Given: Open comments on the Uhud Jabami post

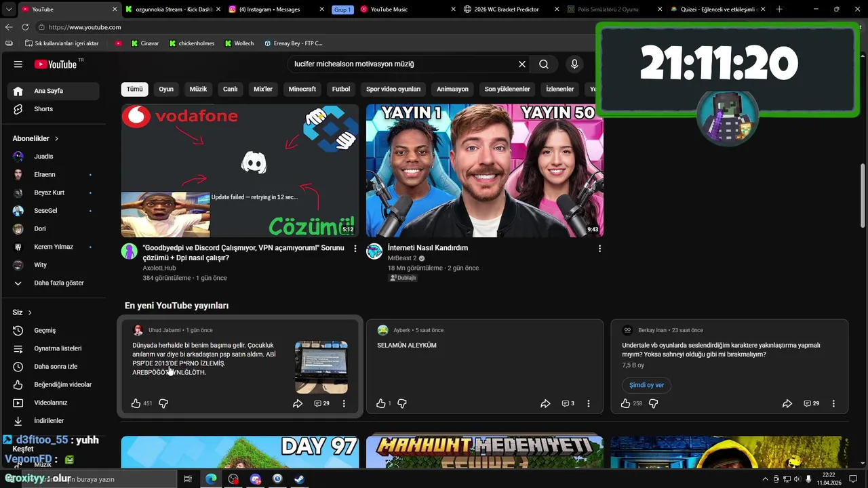Looking at the screenshot, I should 321,403.
